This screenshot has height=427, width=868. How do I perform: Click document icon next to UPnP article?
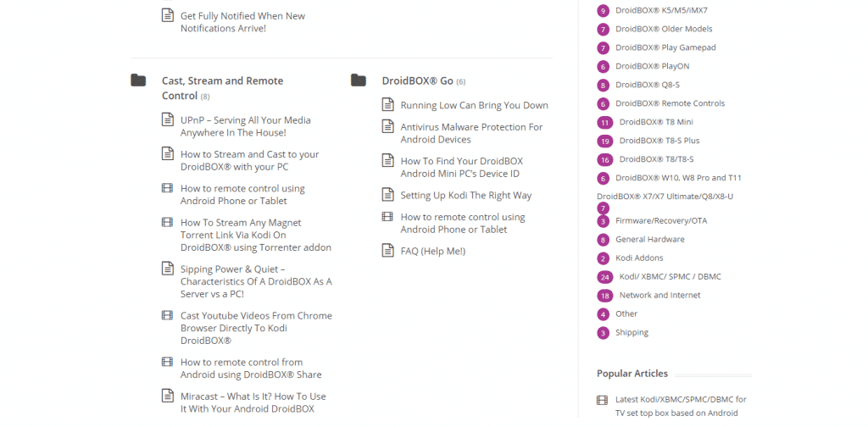click(168, 119)
